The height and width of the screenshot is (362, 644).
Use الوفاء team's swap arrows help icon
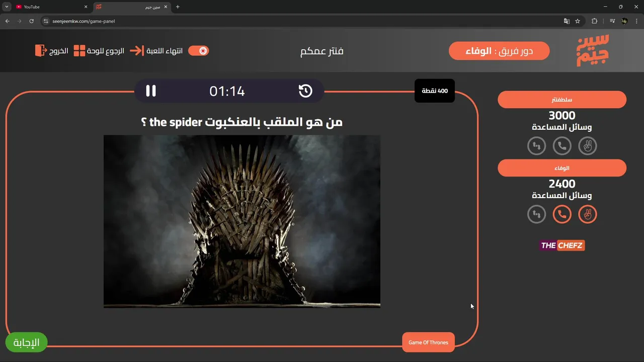click(x=536, y=215)
